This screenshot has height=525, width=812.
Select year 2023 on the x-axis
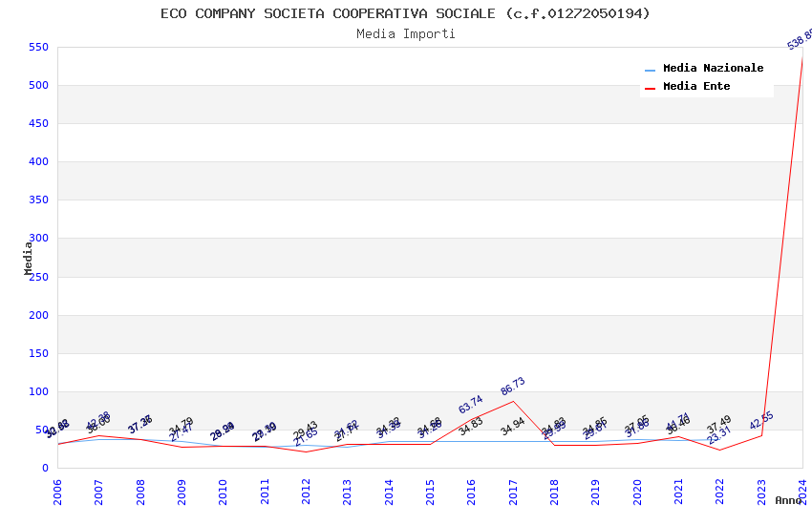click(x=761, y=492)
